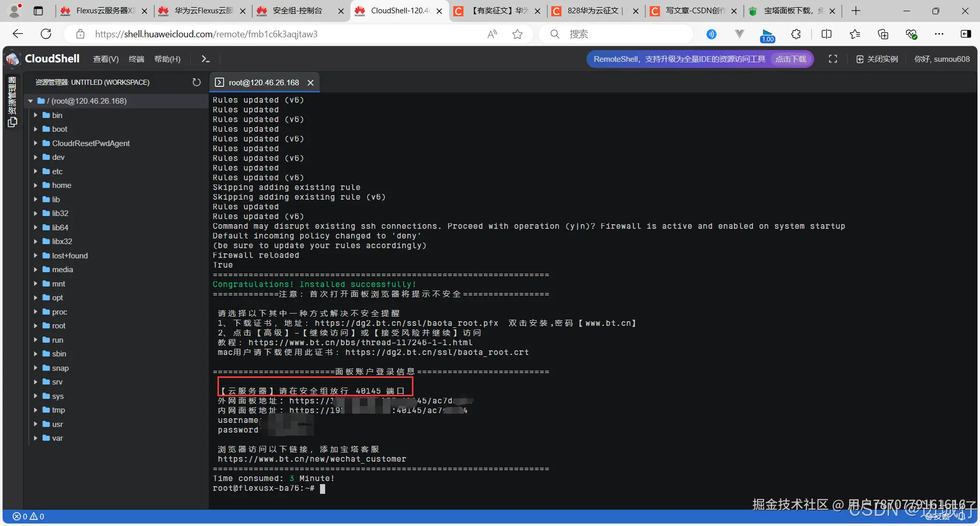The height and width of the screenshot is (526, 980).
Task: Select the media folder in file tree
Action: pos(62,270)
